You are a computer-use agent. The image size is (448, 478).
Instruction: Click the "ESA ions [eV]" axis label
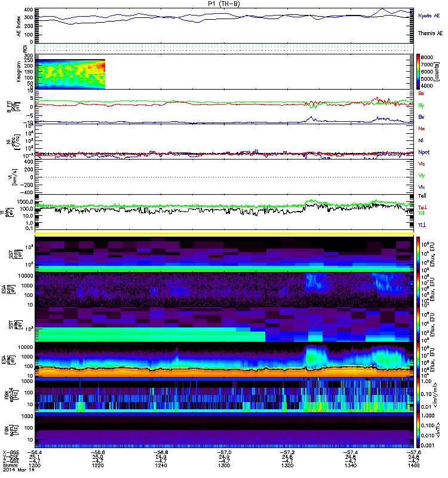click(8, 290)
